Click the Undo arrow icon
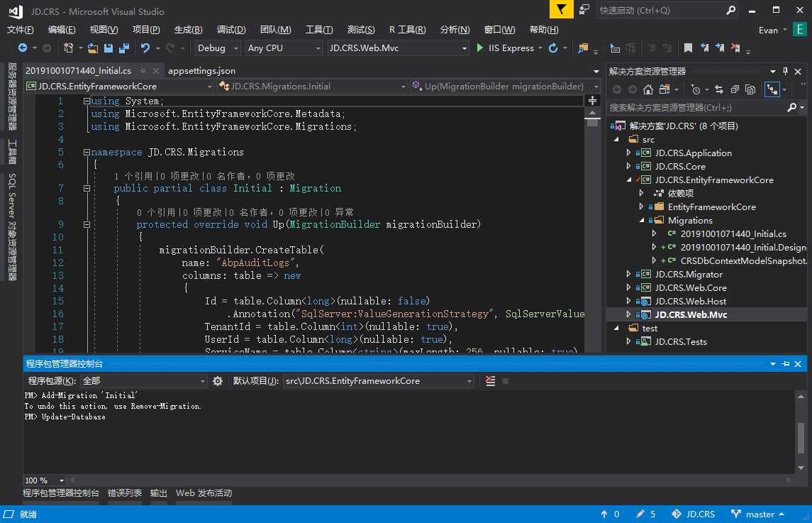Viewport: 812px width, 523px height. point(145,48)
